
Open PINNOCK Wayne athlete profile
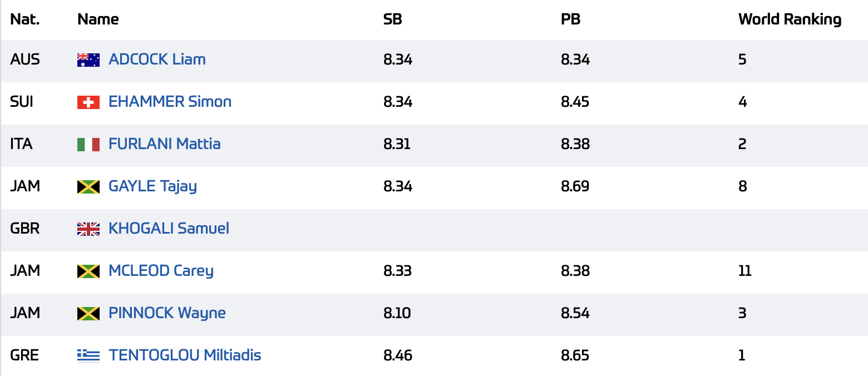coord(167,313)
